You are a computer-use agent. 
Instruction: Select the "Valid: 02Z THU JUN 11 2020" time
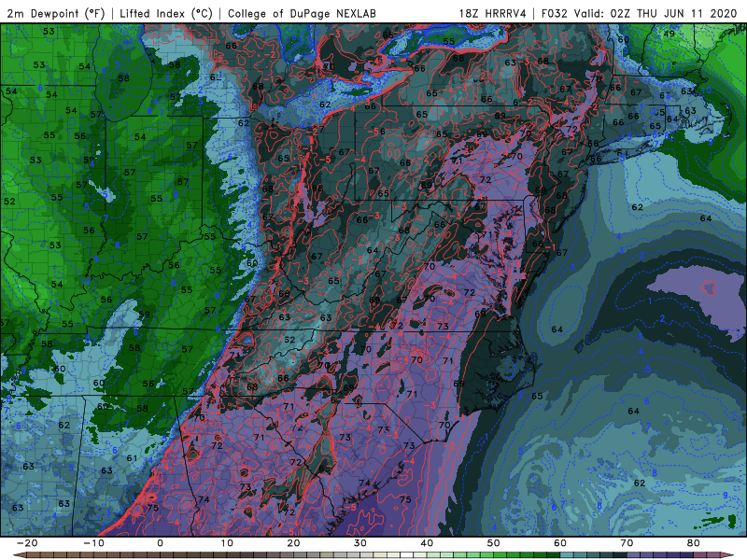coord(655,13)
